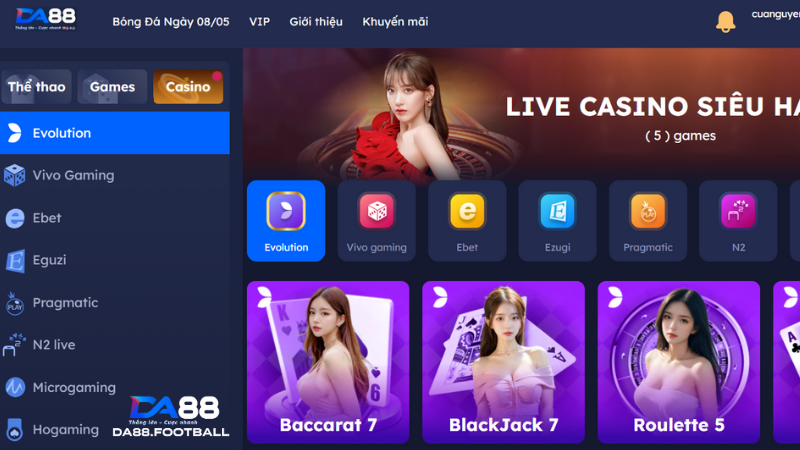Switch to the Games tab

(x=112, y=87)
